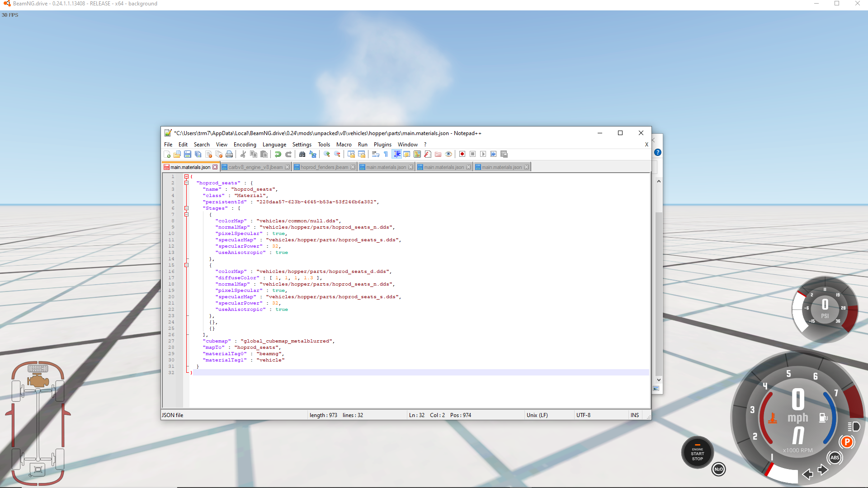The image size is (868, 488).
Task: Click the blue help icon behind Notepad++
Action: pos(658,153)
